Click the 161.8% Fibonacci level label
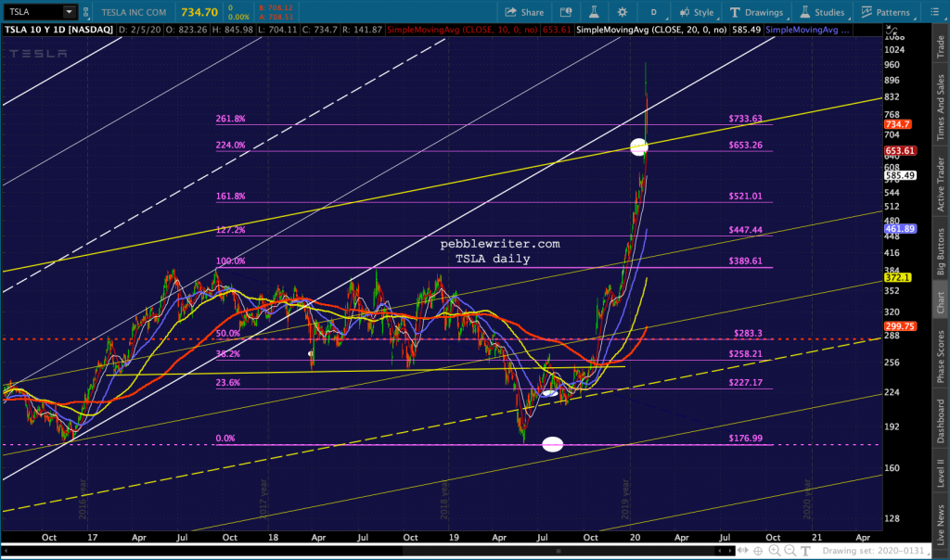 click(x=230, y=197)
